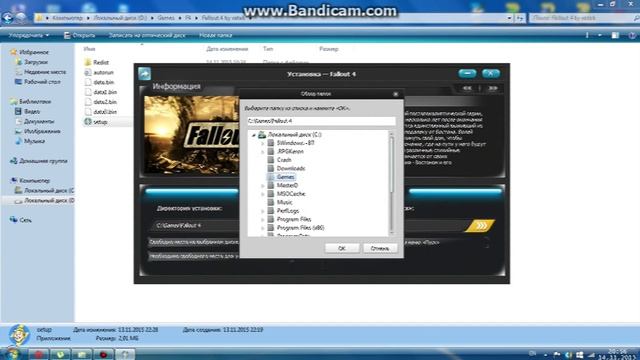The image size is (640, 360).
Task: Open Документы under Библиотеки
Action: (39, 121)
